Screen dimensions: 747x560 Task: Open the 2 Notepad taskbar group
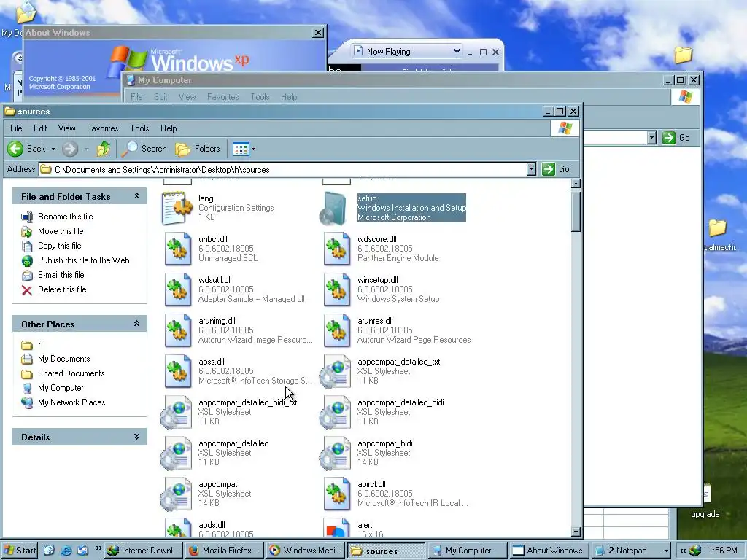631,551
